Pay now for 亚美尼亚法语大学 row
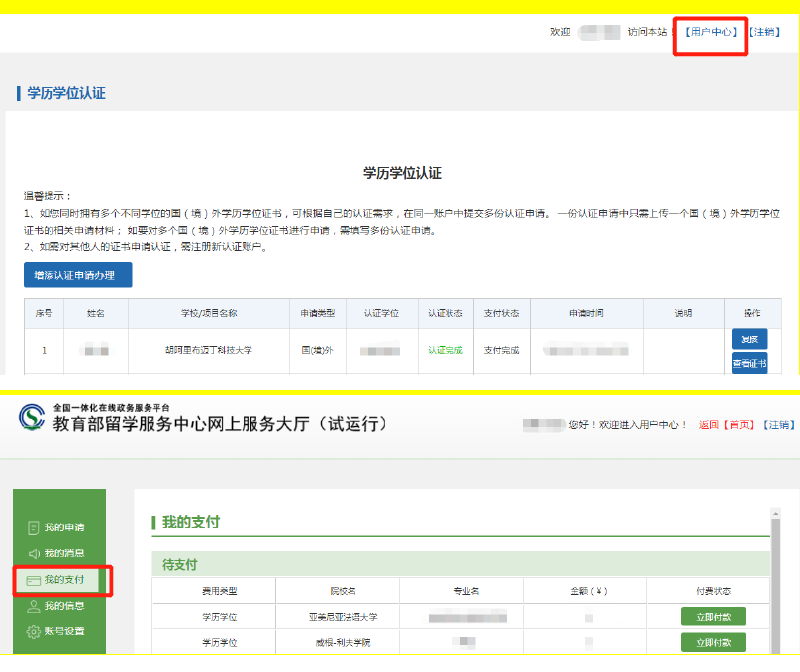 713,617
